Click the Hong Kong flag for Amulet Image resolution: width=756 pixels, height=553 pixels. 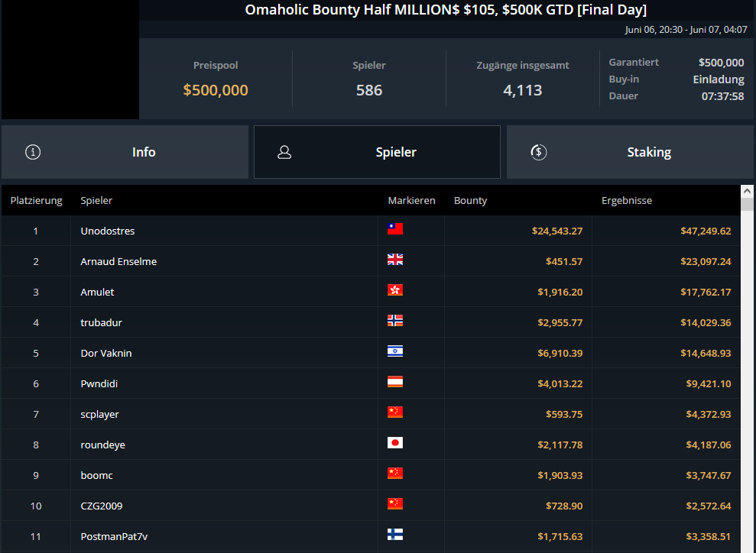[395, 290]
